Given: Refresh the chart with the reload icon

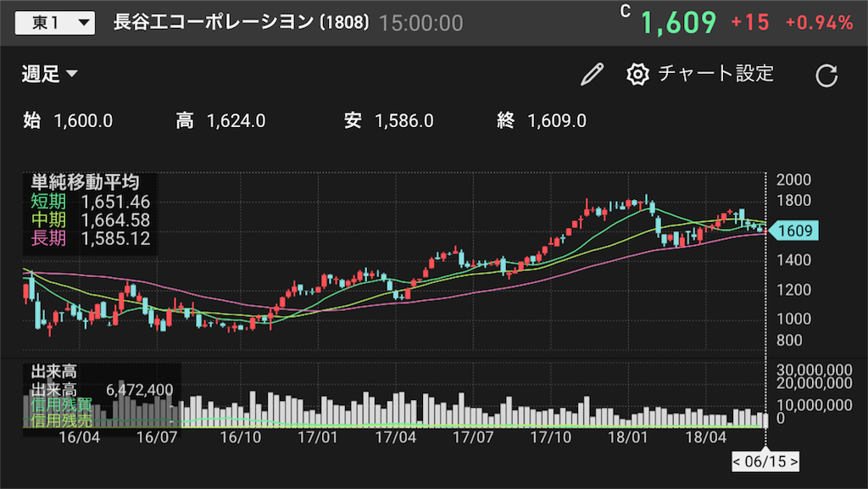Looking at the screenshot, I should [826, 75].
